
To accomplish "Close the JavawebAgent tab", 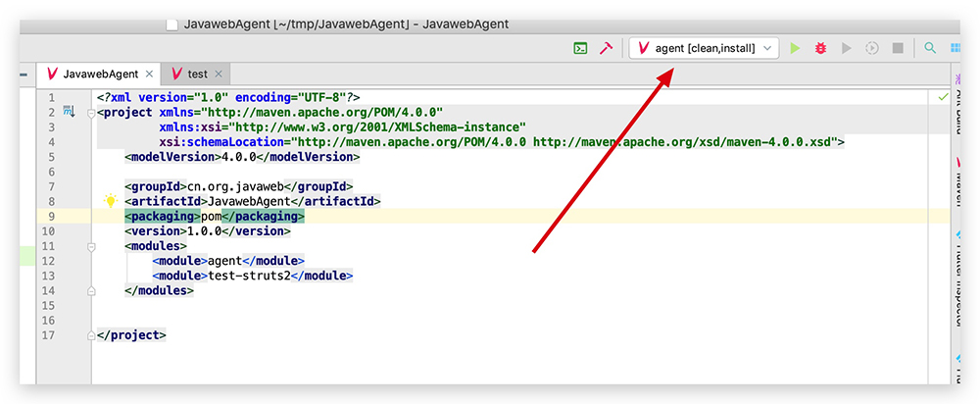I will pos(149,74).
